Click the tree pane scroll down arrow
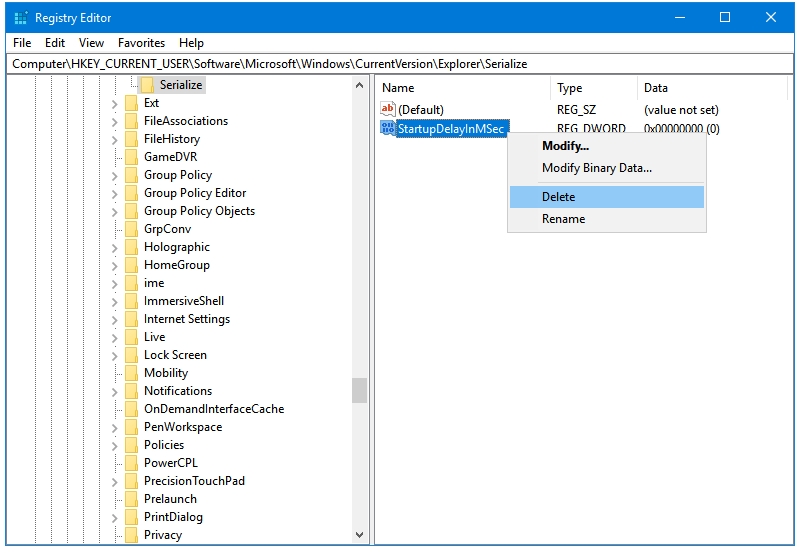This screenshot has width=799, height=553. point(359,535)
